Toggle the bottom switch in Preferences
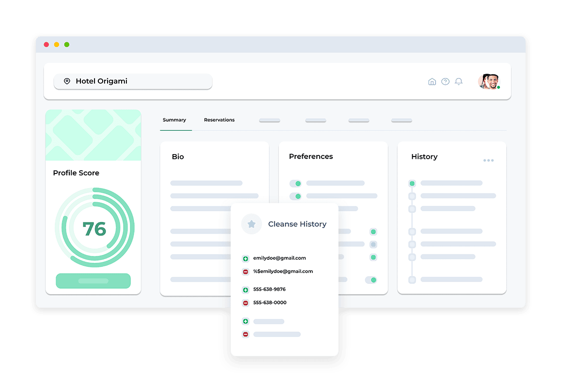Image resolution: width=561 pixels, height=392 pixels. click(372, 280)
